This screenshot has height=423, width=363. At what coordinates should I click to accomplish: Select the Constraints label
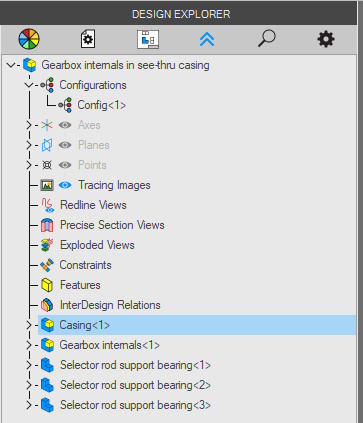[86, 265]
